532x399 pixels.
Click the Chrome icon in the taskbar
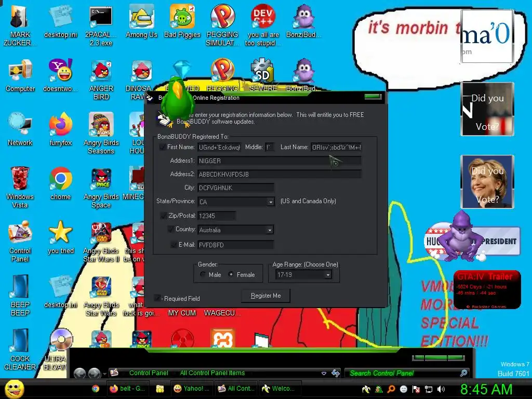pyautogui.click(x=96, y=389)
